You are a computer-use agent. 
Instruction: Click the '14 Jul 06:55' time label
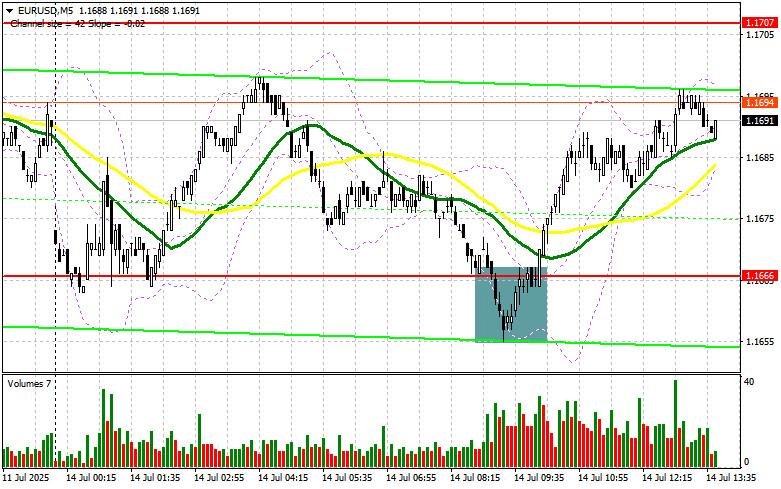click(411, 478)
